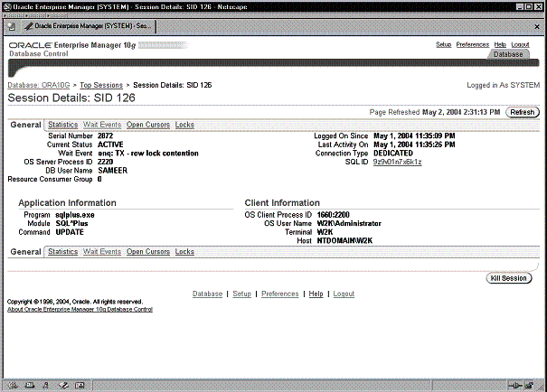Click the wait event 'enq: TX - row lock contention'
Viewport: 547px width, 392px height.
tap(148, 154)
